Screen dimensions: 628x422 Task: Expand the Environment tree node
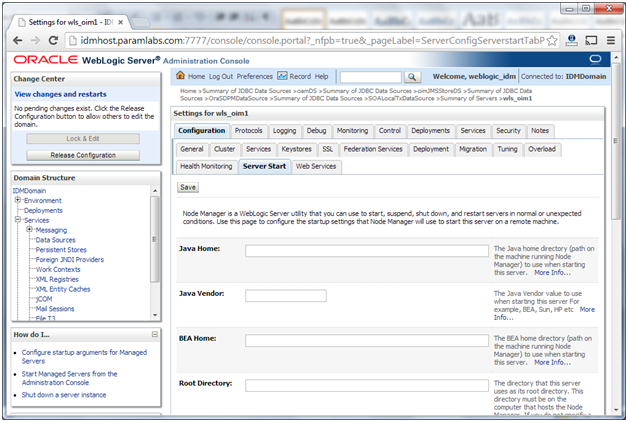18,200
